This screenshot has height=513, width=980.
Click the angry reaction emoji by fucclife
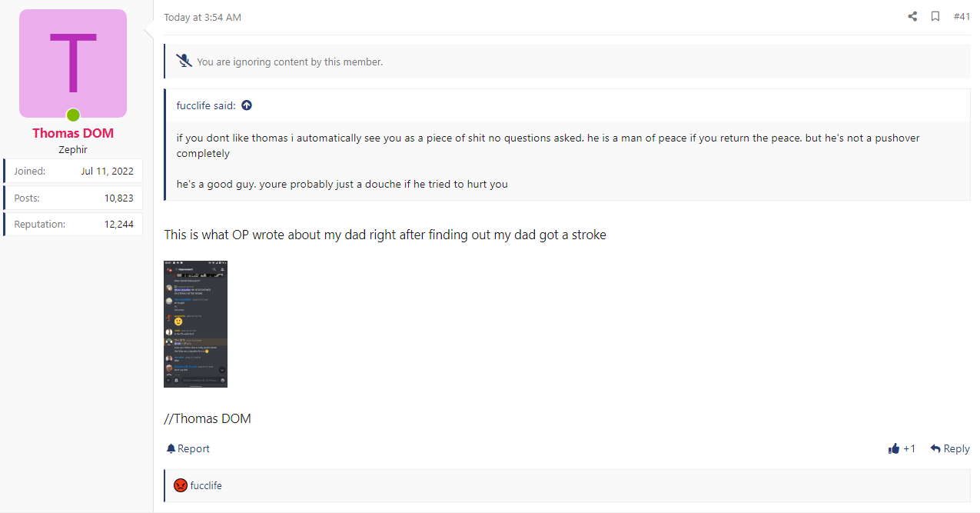181,485
